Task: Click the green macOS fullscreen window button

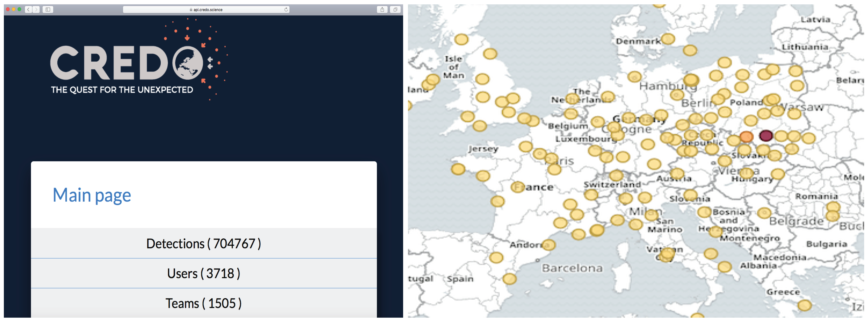Action: tap(20, 9)
